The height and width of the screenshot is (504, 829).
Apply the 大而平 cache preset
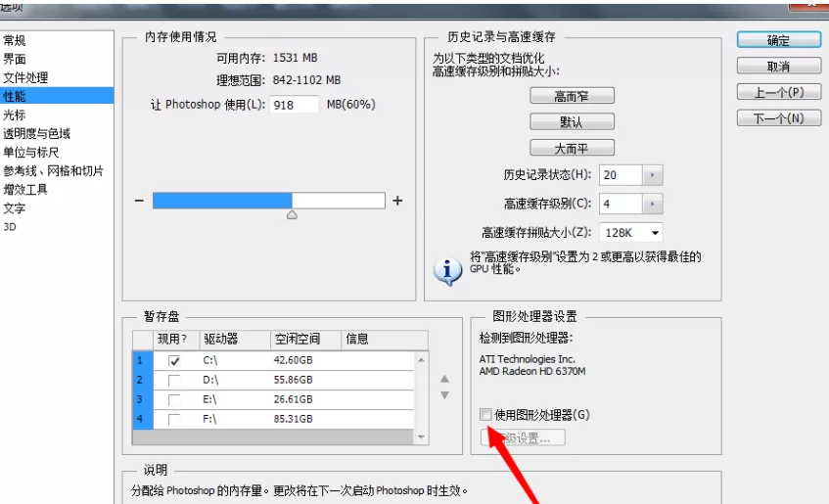tap(572, 148)
